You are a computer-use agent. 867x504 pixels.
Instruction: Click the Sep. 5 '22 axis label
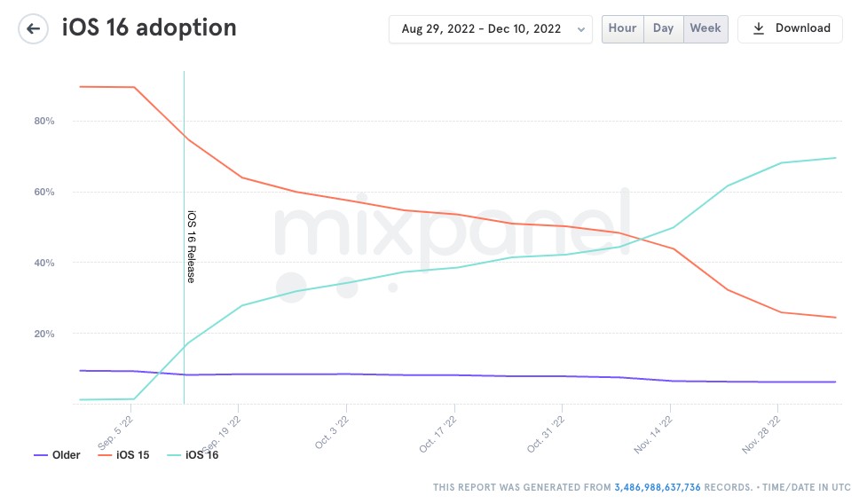(x=116, y=430)
